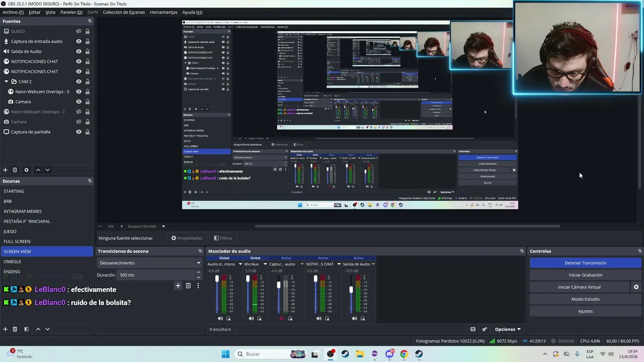The height and width of the screenshot is (362, 644).
Task: Open Colección de Escenas menu
Action: coord(124,12)
